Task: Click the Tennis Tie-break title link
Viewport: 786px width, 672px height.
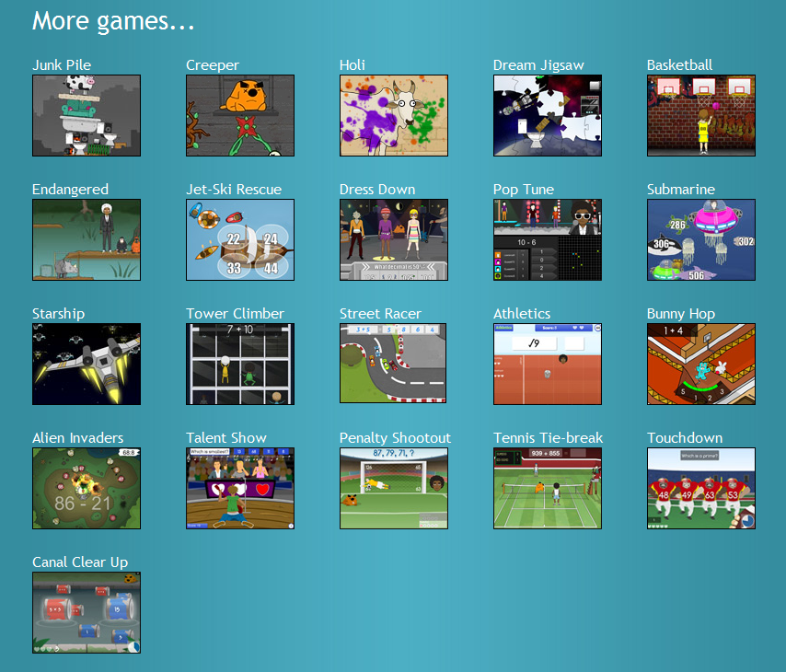Action: tap(548, 438)
